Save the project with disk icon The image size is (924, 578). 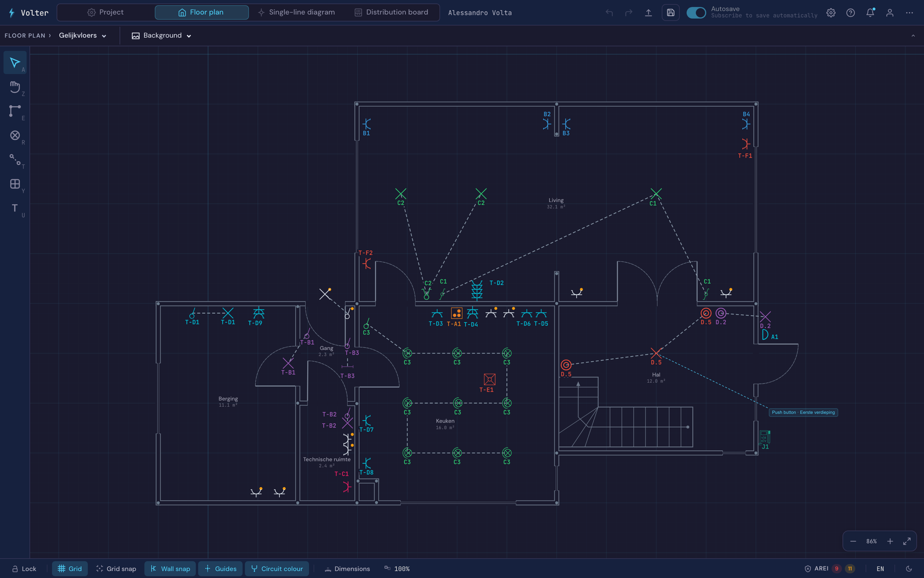[x=670, y=13]
